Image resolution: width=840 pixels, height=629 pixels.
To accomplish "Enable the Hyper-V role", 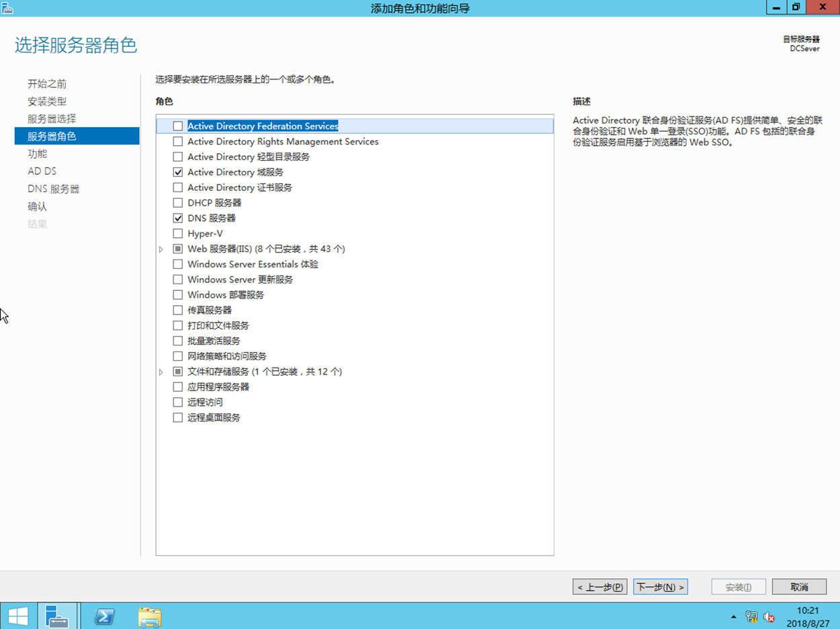I will [178, 233].
